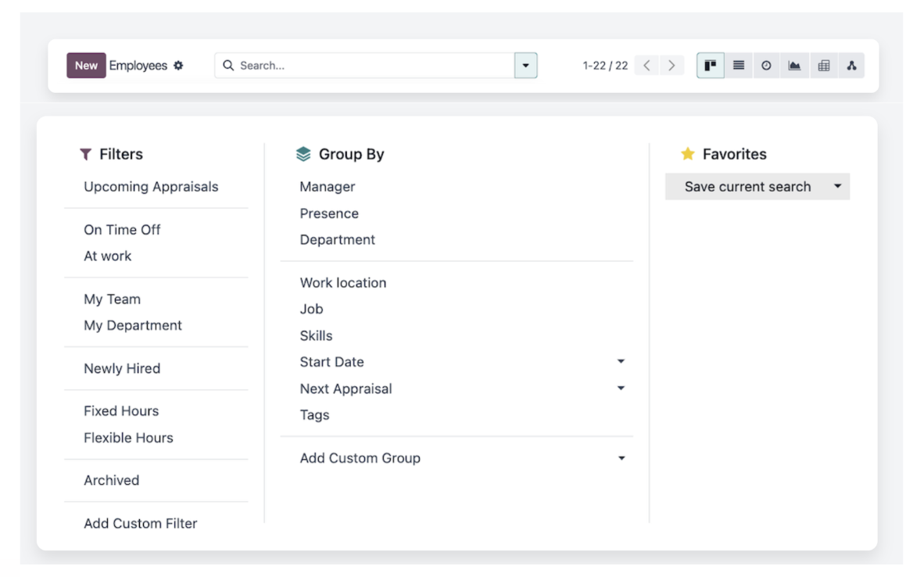Screen dimensions: 924x577
Task: Open the Hierarchy view icon
Action: [x=851, y=66]
